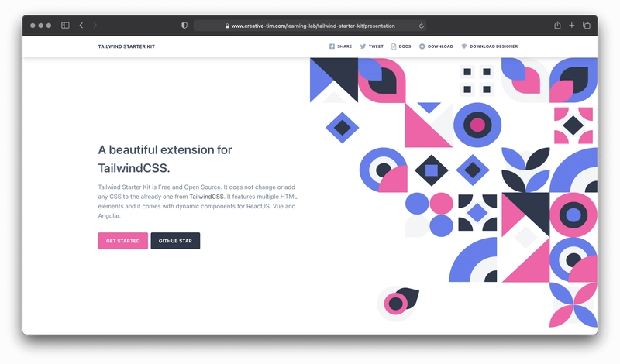
Task: Click the document icon beside Docs
Action: click(394, 46)
